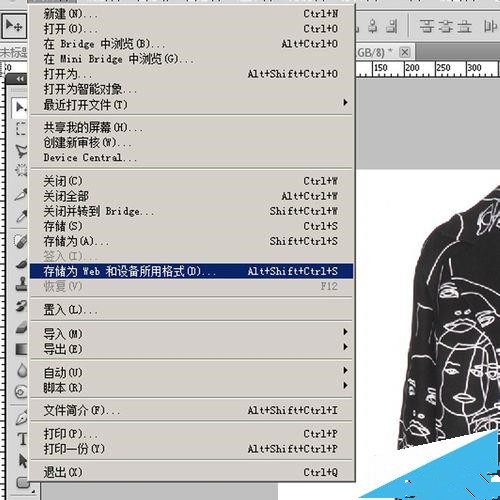Choose 关闭全部 menu entry

point(191,196)
